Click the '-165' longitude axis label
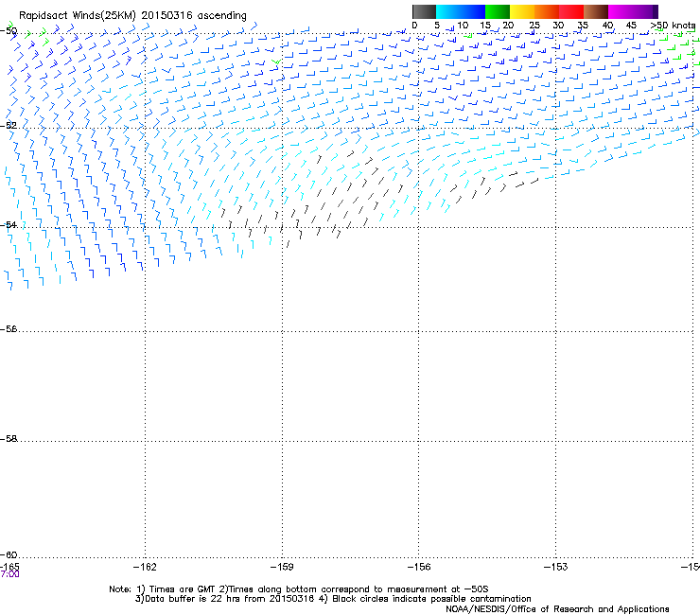This screenshot has height=615, width=700. 9,567
